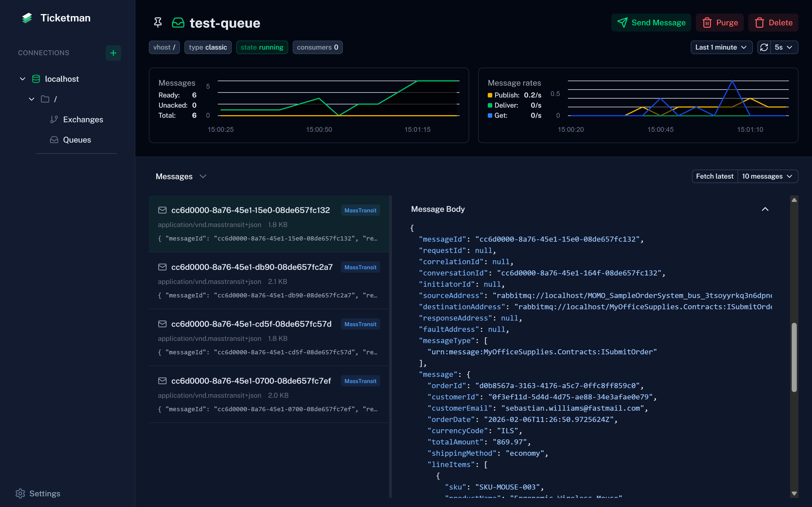
Task: Open Exchanges in the sidebar
Action: [83, 119]
